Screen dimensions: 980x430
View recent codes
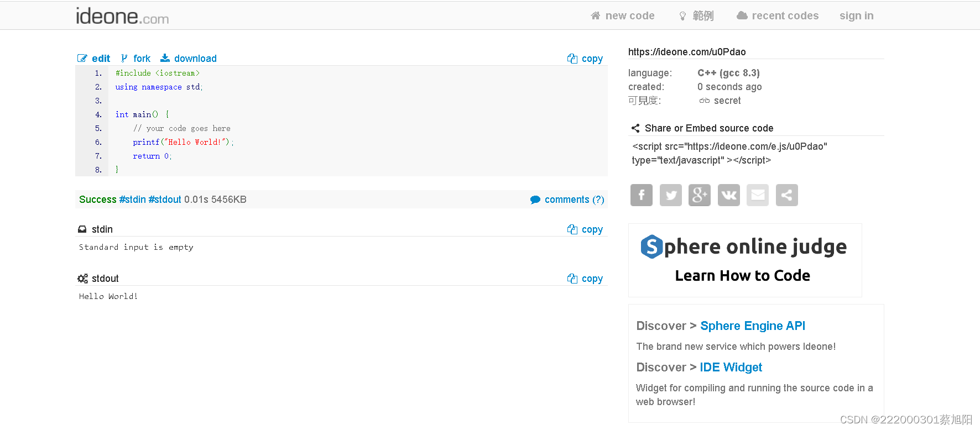[785, 15]
